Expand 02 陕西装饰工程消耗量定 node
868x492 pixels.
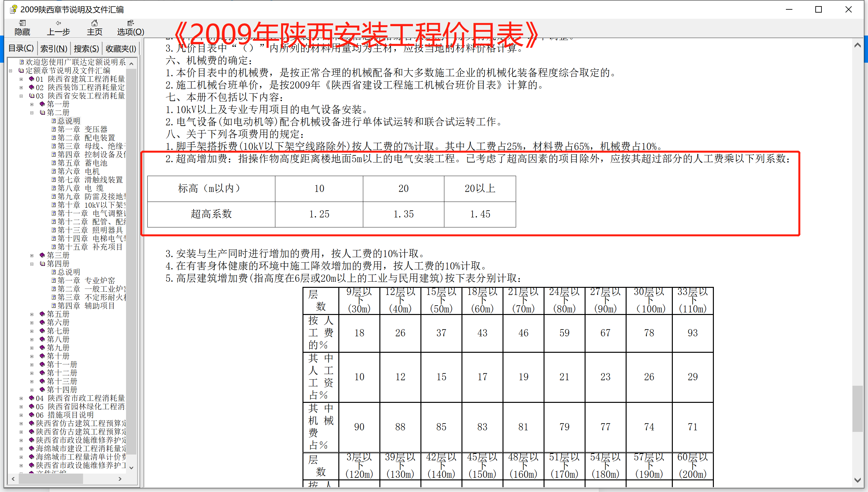pos(21,88)
